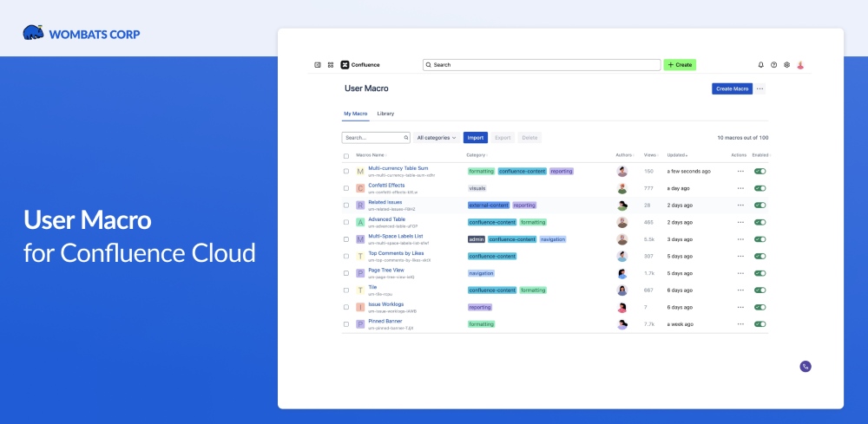Click the green Create button
Screen dimensions: 868x424
pos(680,65)
